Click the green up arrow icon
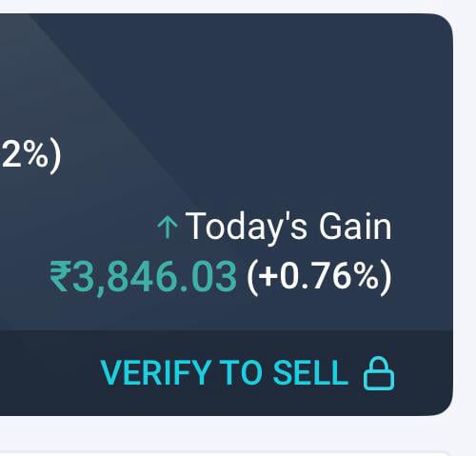The height and width of the screenshot is (456, 476). point(168,227)
